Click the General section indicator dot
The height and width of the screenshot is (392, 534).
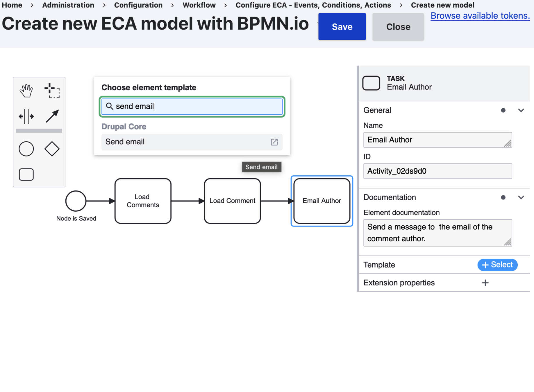[x=503, y=110]
